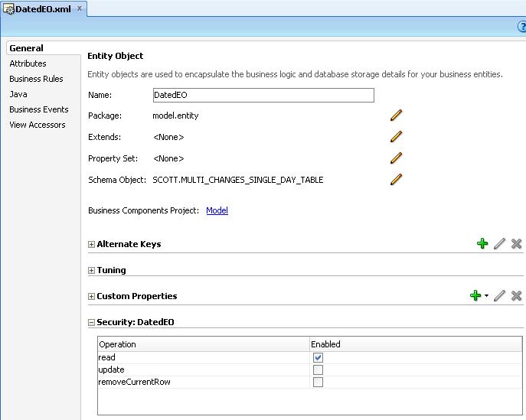Image resolution: width=526 pixels, height=420 pixels.
Task: Select the read operation row
Action: tap(310, 358)
